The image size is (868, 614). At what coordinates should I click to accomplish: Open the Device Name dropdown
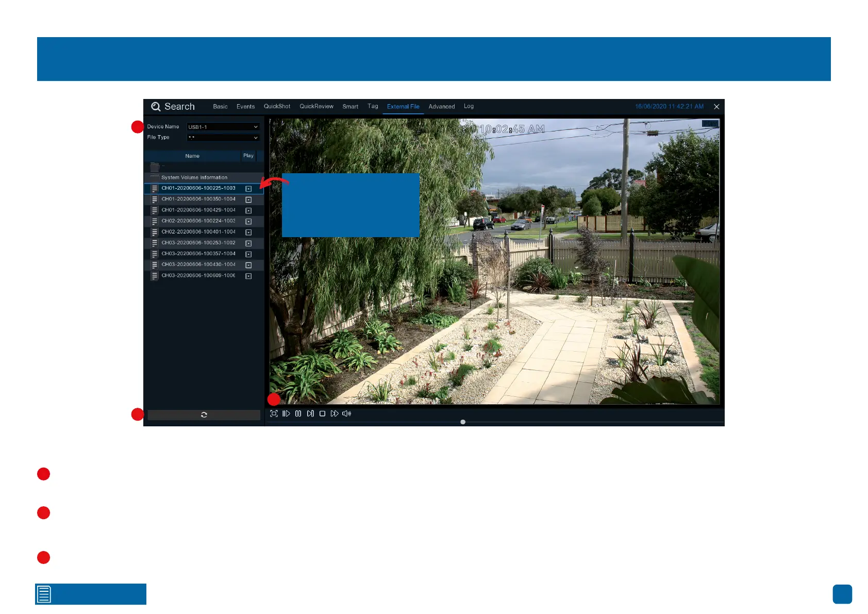click(x=223, y=127)
